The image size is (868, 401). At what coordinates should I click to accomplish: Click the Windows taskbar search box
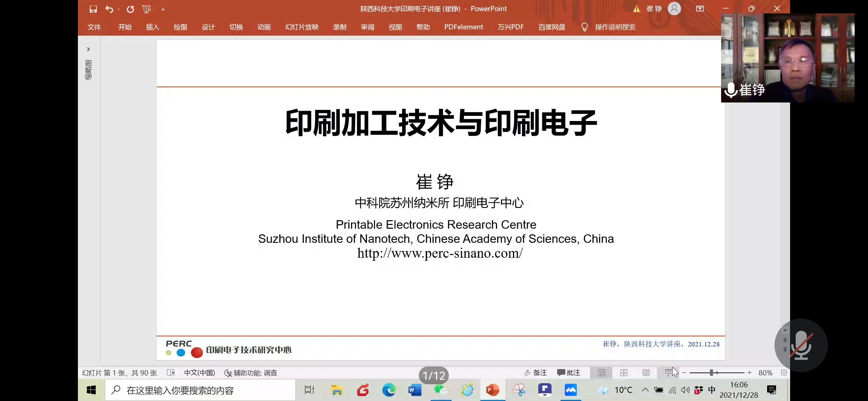tap(200, 390)
